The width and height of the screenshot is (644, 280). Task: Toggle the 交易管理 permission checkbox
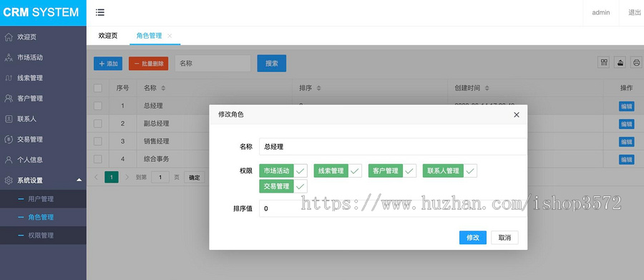point(283,186)
